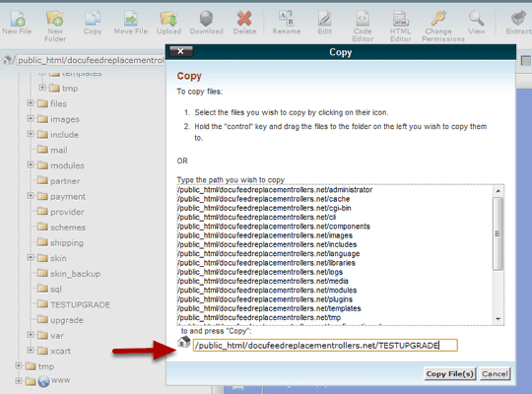Click the Rename toolbar icon
The height and width of the screenshot is (394, 532).
(287, 19)
